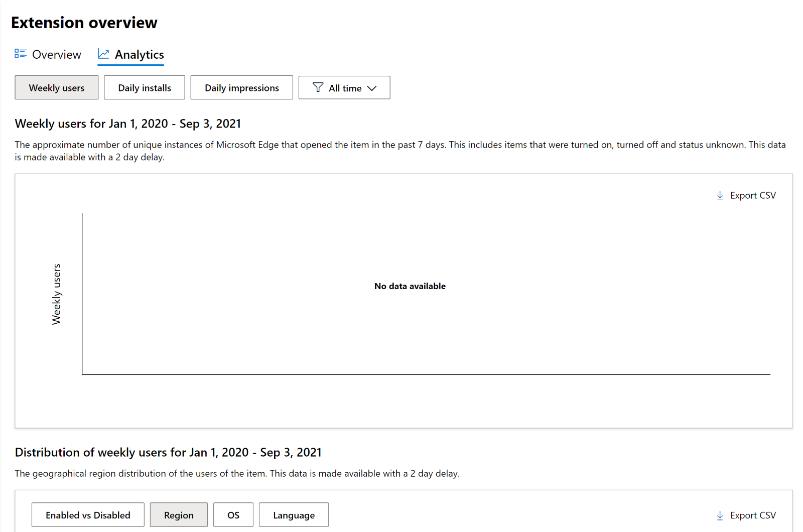Open the All time date range dropdown

click(344, 87)
